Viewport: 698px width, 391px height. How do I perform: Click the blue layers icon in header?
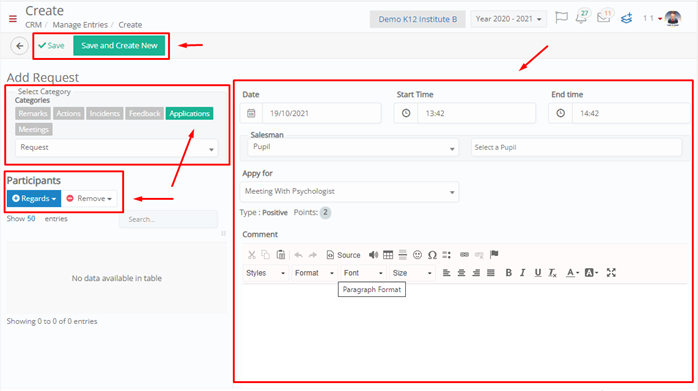tap(627, 19)
